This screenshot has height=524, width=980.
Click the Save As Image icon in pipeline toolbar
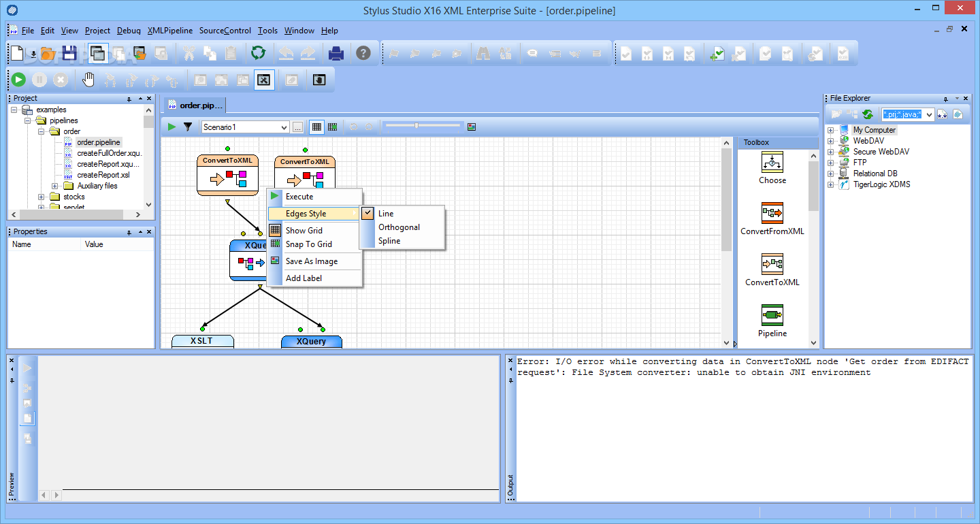pos(472,127)
